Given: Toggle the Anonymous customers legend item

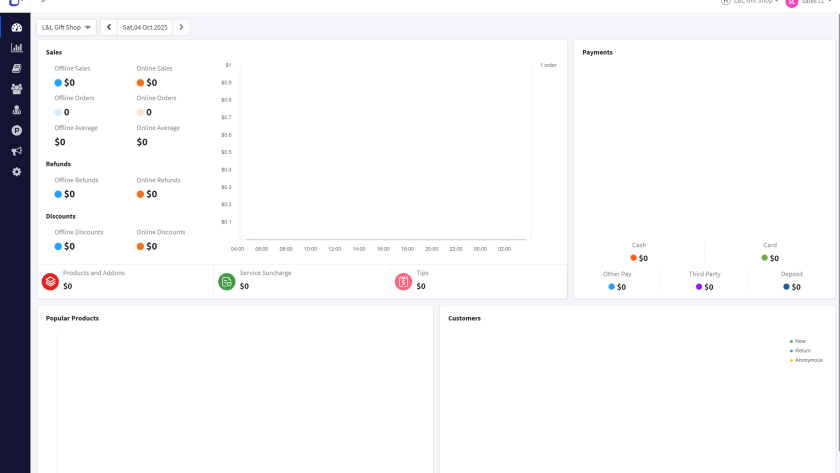Looking at the screenshot, I should pos(807,360).
